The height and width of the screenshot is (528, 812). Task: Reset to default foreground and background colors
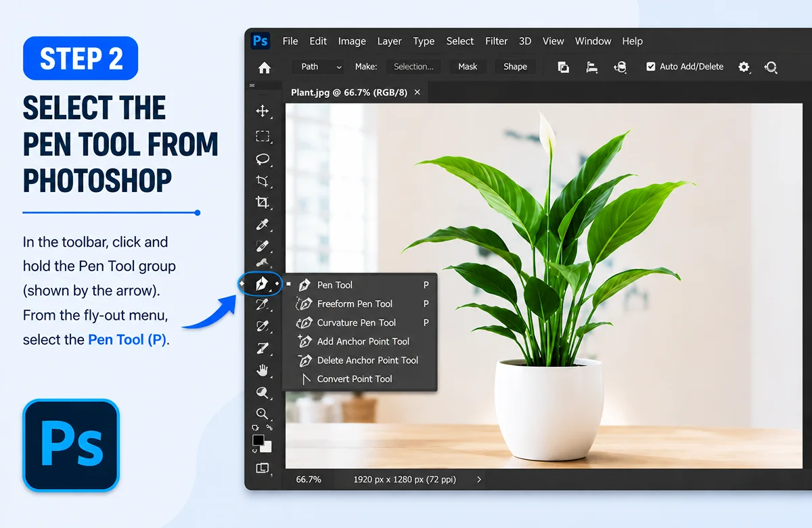click(x=254, y=428)
